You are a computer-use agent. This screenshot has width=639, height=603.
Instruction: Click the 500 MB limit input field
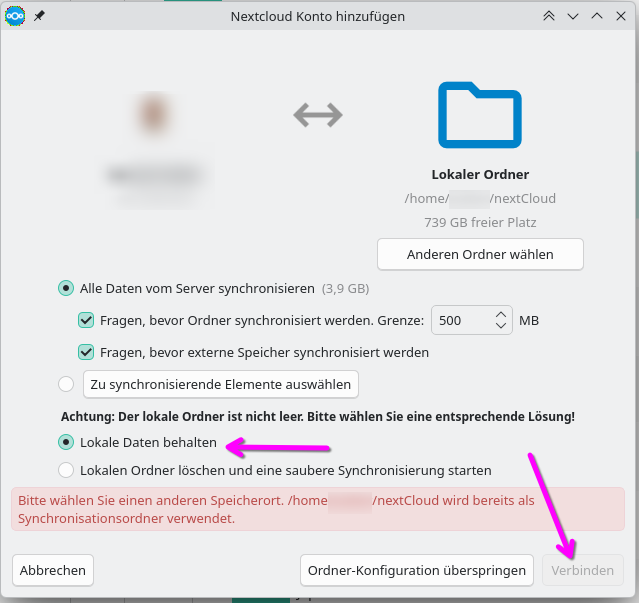point(460,321)
